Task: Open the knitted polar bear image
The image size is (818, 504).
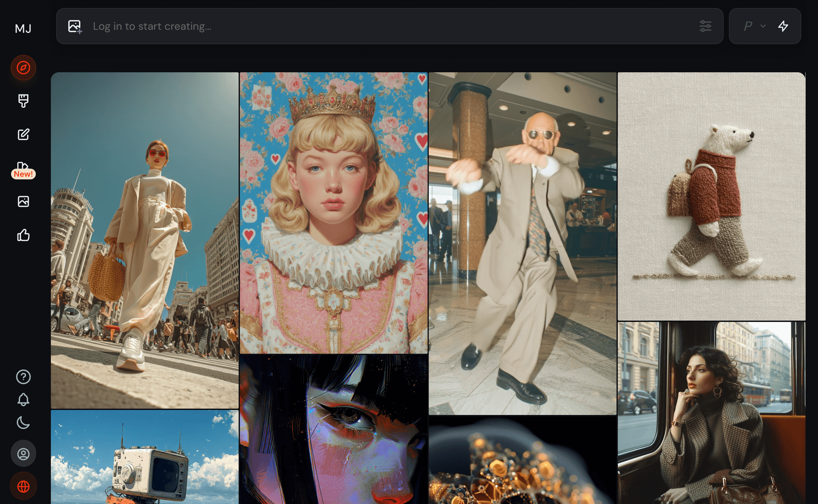Action: pyautogui.click(x=712, y=196)
